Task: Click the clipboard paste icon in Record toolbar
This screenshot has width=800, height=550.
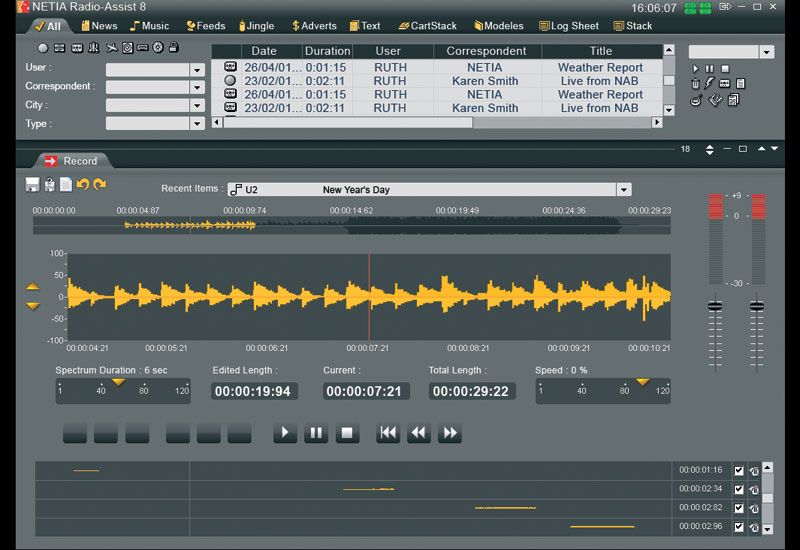Action: click(49, 185)
